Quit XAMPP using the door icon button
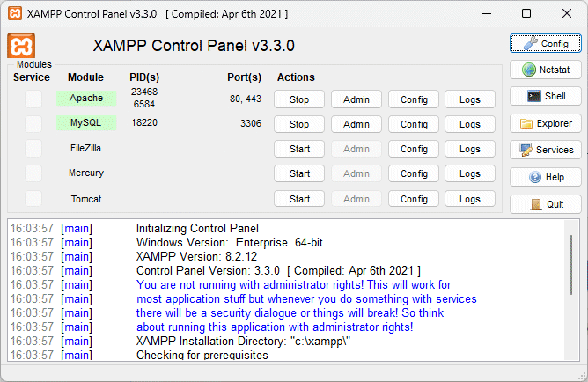Viewport: 588px width, 382px height. tap(546, 204)
